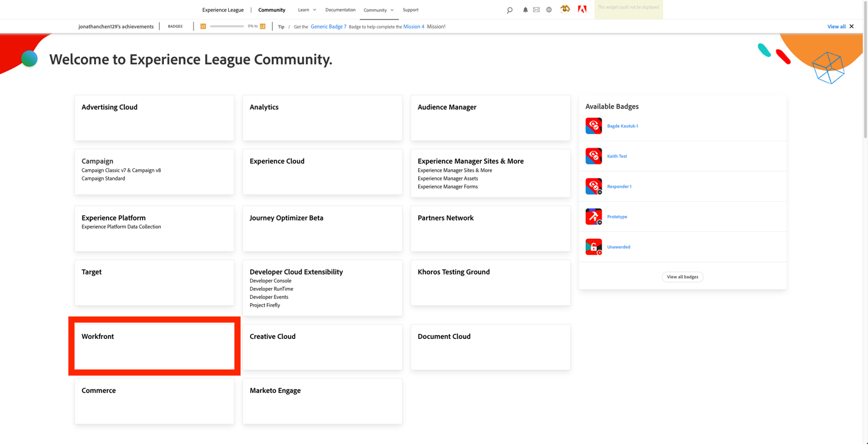Click the Unawarded badge lock icon
The image size is (868, 444).
(593, 247)
